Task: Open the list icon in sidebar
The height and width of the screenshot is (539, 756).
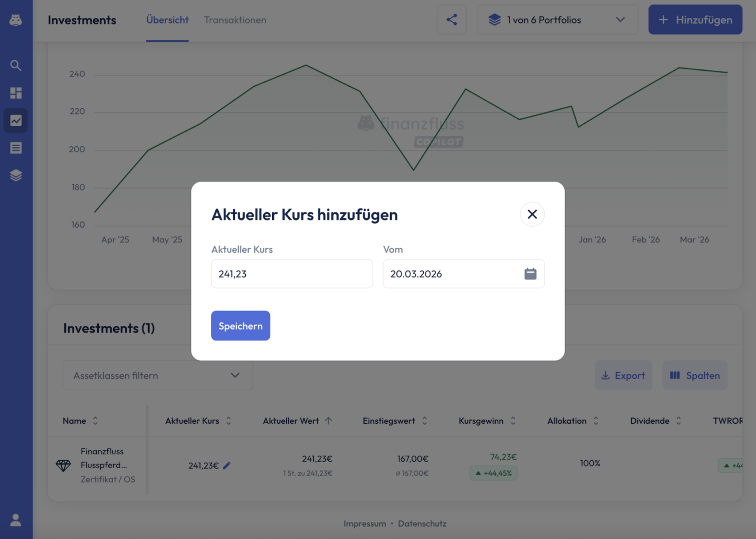Action: point(16,148)
